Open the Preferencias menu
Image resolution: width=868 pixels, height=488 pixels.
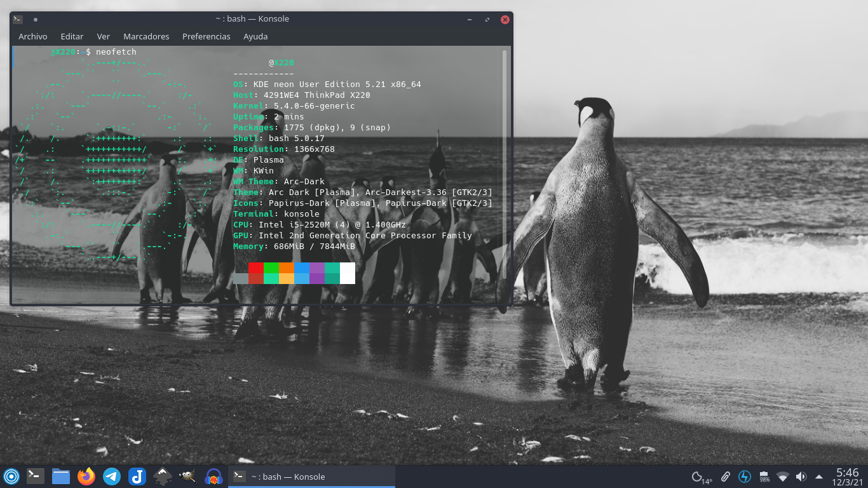point(207,37)
